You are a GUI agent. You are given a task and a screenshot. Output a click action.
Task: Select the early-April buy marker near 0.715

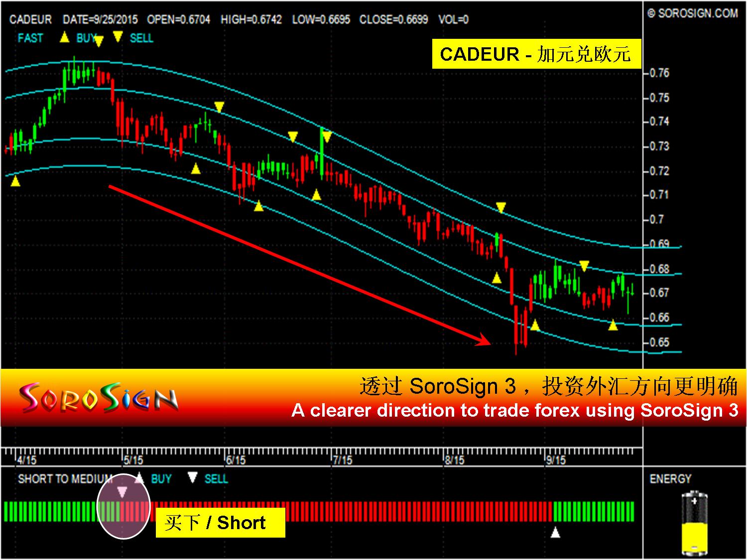click(15, 182)
